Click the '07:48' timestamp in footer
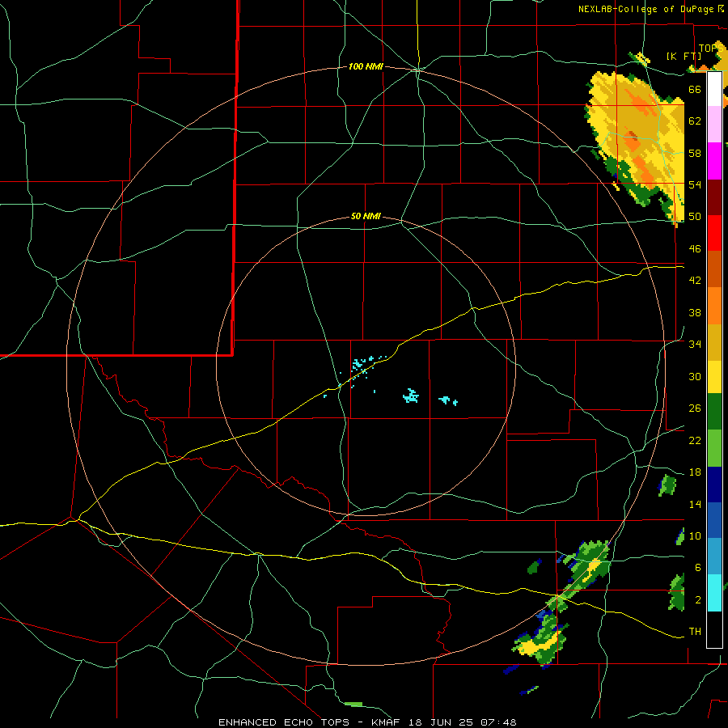The height and width of the screenshot is (728, 728). click(x=498, y=722)
